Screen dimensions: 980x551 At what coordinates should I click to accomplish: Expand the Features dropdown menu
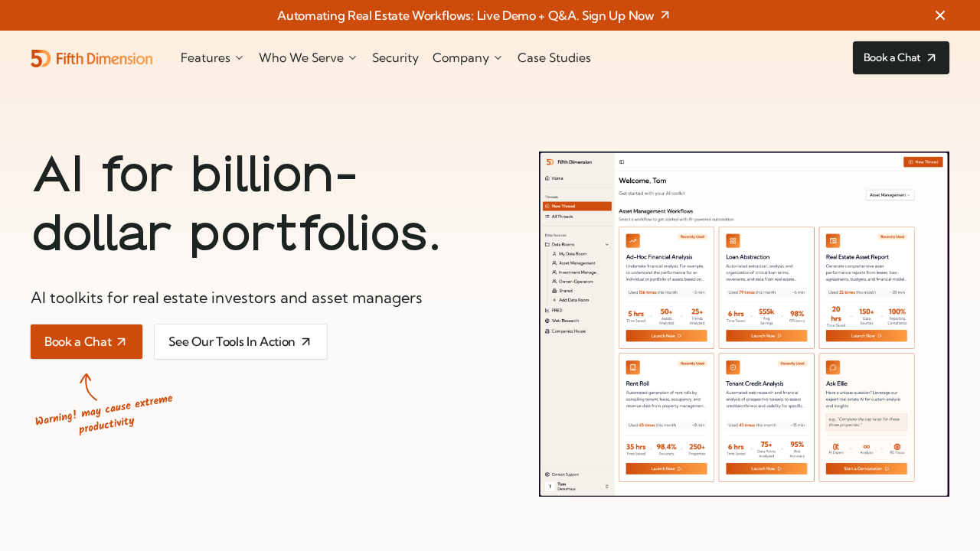coord(212,58)
